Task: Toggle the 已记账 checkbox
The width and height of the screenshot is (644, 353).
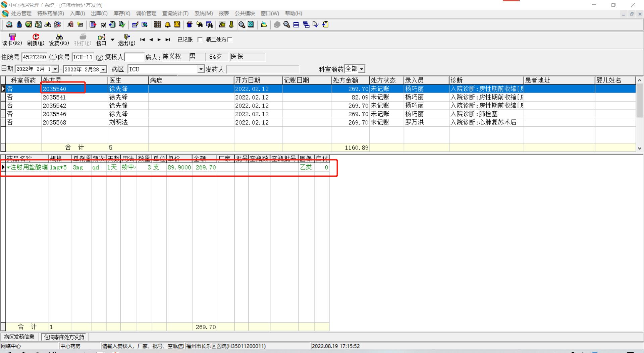Action: 200,40
